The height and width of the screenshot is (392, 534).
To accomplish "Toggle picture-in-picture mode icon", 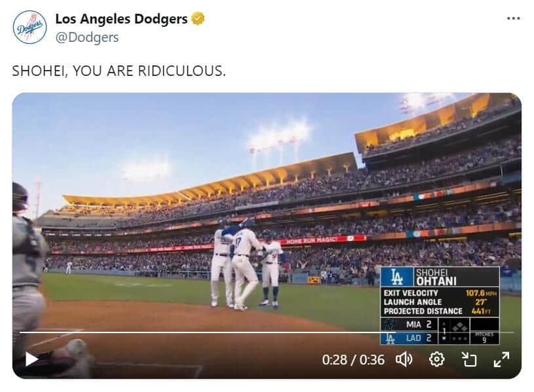I will point(469,359).
